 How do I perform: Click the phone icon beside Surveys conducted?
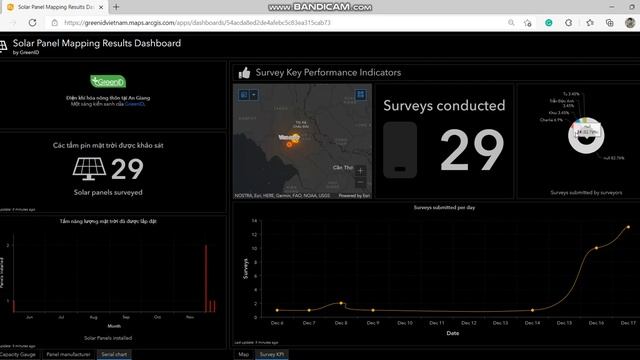pos(400,150)
